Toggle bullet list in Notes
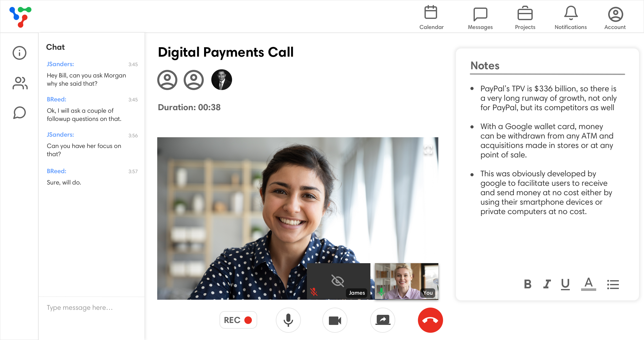The image size is (644, 340). 613,284
